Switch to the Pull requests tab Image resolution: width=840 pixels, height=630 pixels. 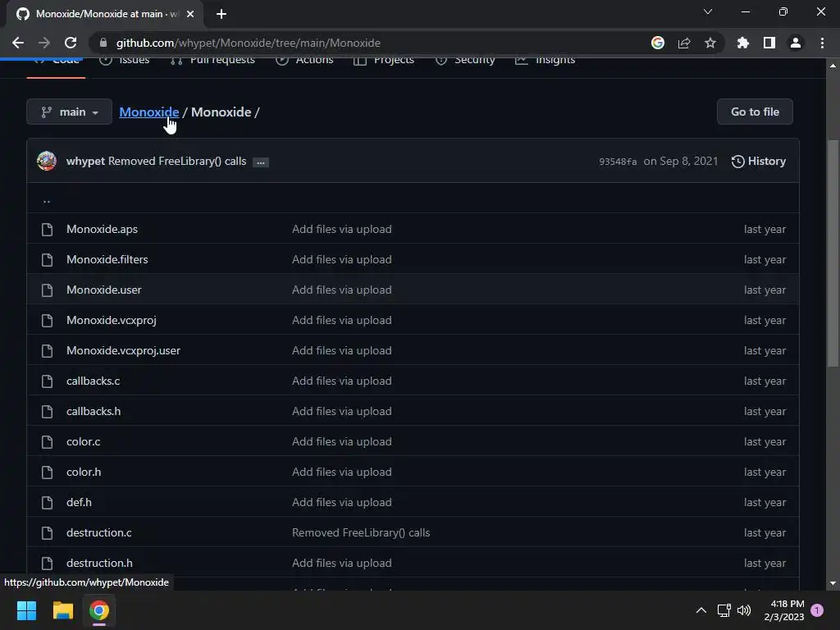click(212, 59)
